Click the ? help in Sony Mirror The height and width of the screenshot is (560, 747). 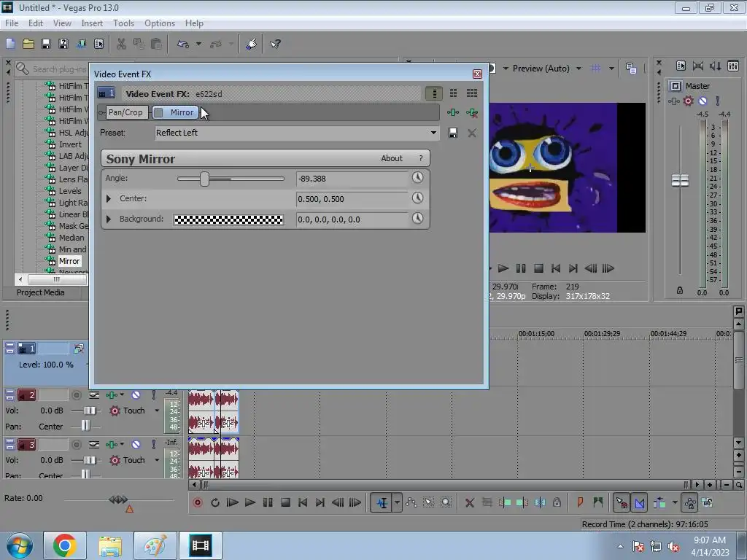tap(421, 158)
